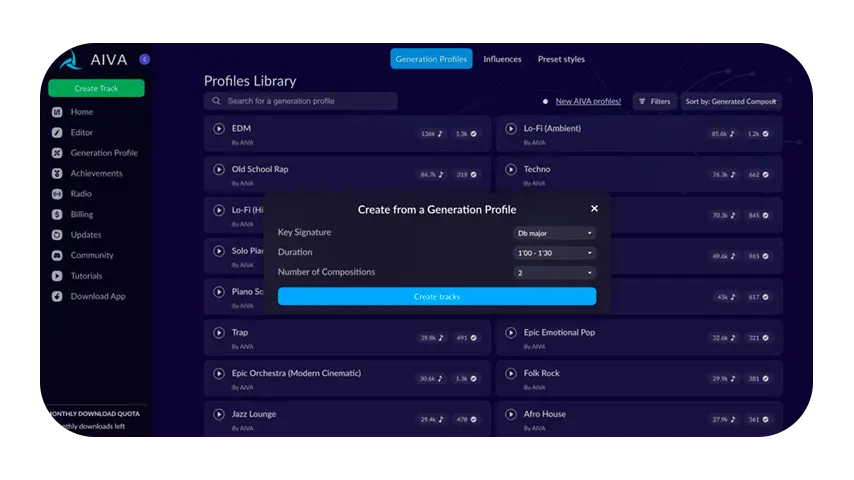Play the Solo Piano profile preview
The width and height of the screenshot is (854, 480).
coord(219,251)
